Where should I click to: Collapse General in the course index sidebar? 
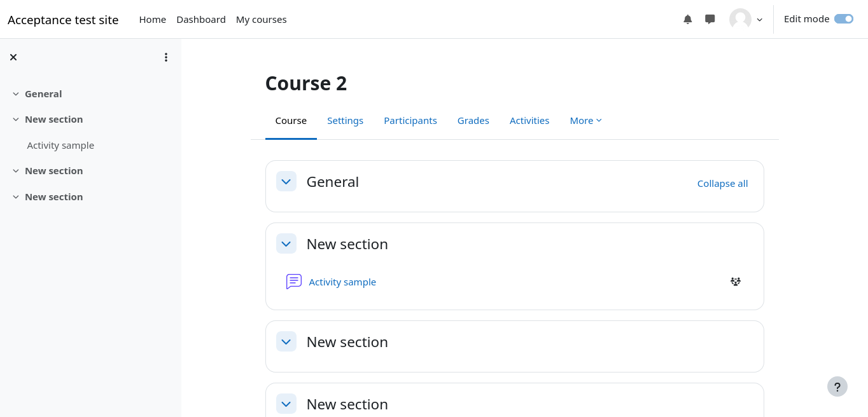click(16, 94)
